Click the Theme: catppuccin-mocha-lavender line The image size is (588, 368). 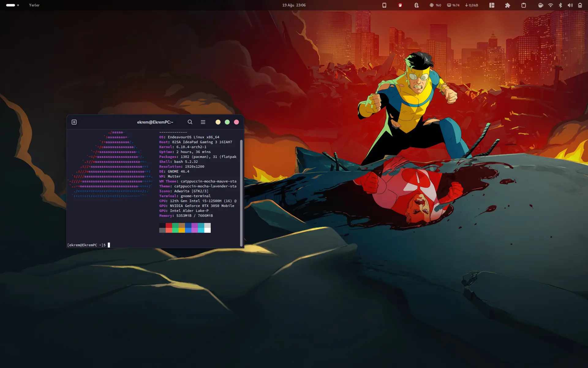point(198,186)
